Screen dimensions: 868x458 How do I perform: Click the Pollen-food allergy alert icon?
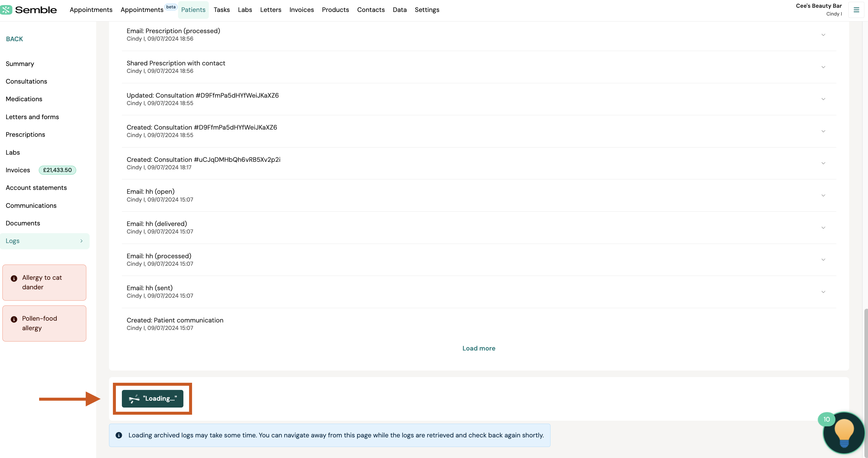(x=14, y=319)
